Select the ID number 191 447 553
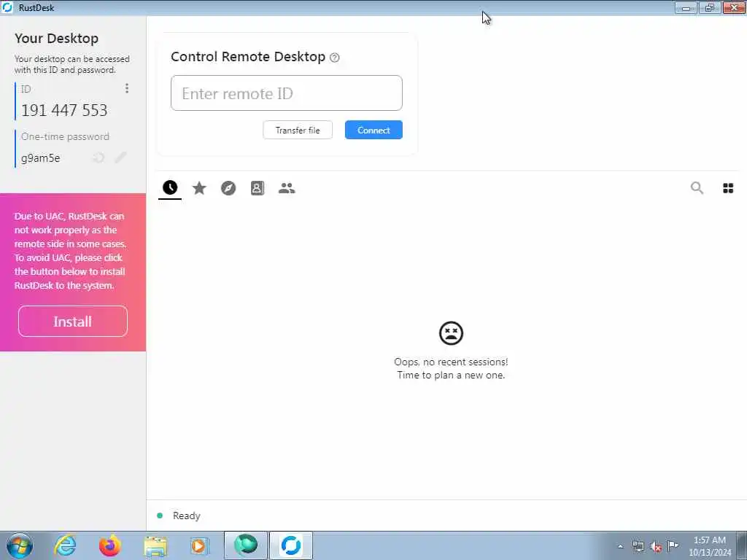 click(x=64, y=111)
